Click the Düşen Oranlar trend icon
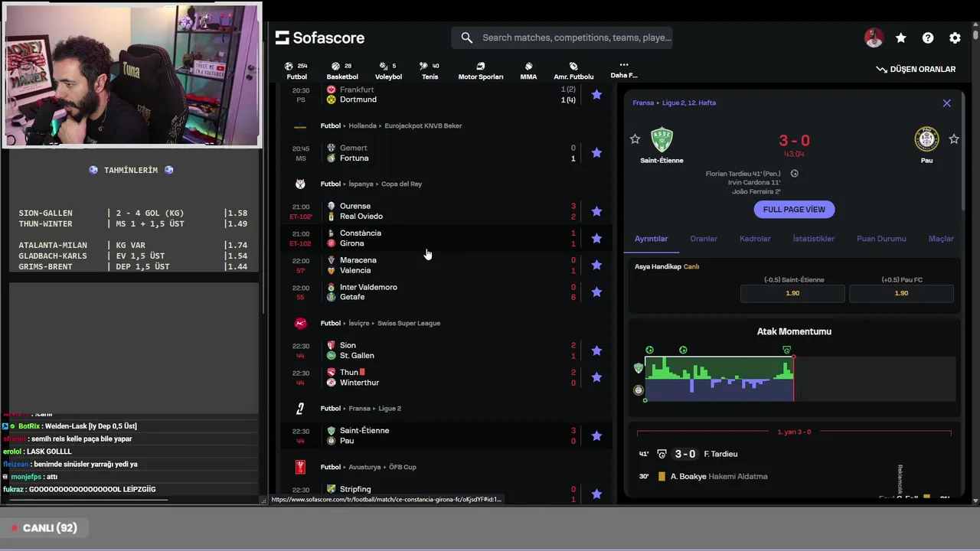Image resolution: width=980 pixels, height=551 pixels. tap(881, 69)
